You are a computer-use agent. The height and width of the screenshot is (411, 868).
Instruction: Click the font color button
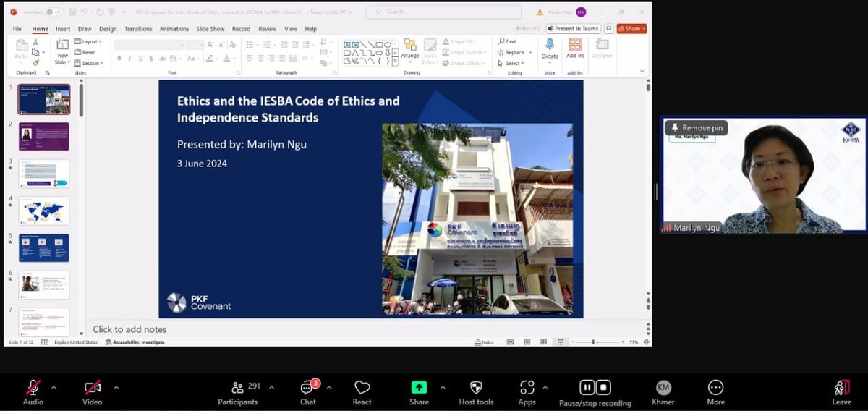coord(227,59)
